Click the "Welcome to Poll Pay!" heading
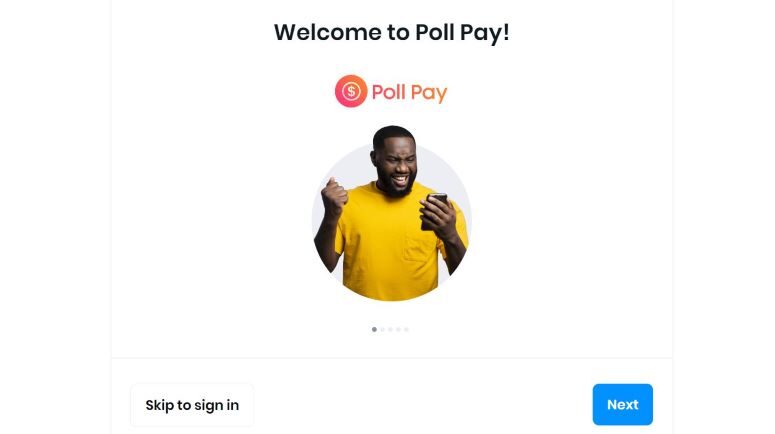Image resolution: width=775 pixels, height=434 pixels. pyautogui.click(x=391, y=33)
